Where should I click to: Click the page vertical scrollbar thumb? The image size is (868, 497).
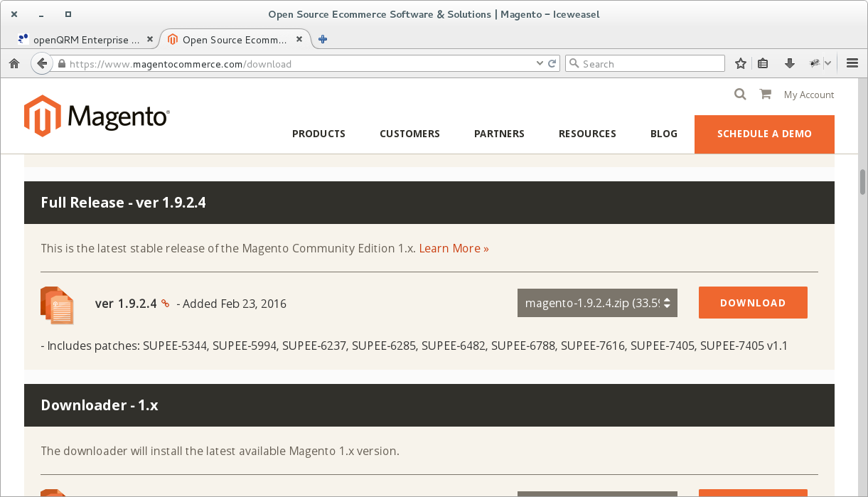863,181
